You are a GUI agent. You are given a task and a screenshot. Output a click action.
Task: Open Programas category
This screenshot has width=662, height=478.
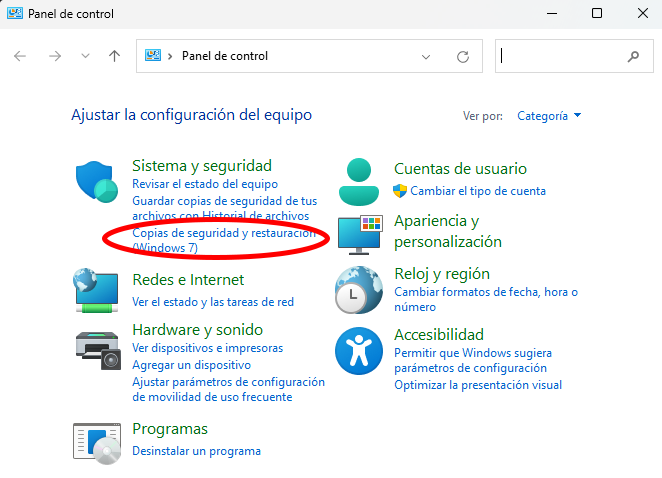170,429
